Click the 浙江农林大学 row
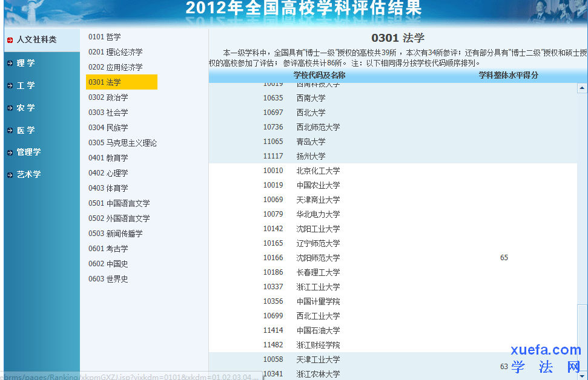This screenshot has height=380, width=588. (392, 373)
